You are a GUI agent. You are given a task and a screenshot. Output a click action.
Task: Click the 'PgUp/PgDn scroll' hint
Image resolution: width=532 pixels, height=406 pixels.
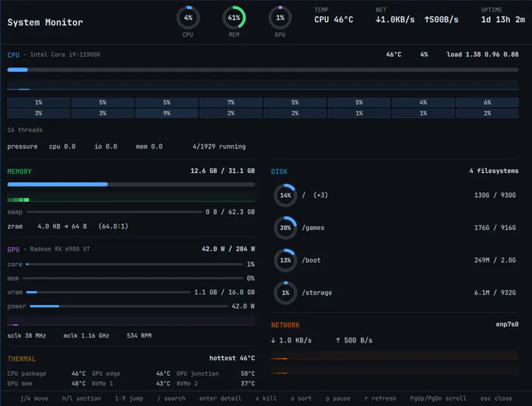point(438,398)
